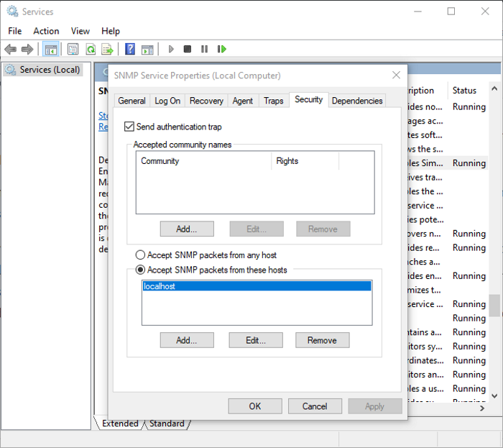Remove the selected localhost host
Image resolution: width=503 pixels, height=448 pixels.
tap(322, 340)
